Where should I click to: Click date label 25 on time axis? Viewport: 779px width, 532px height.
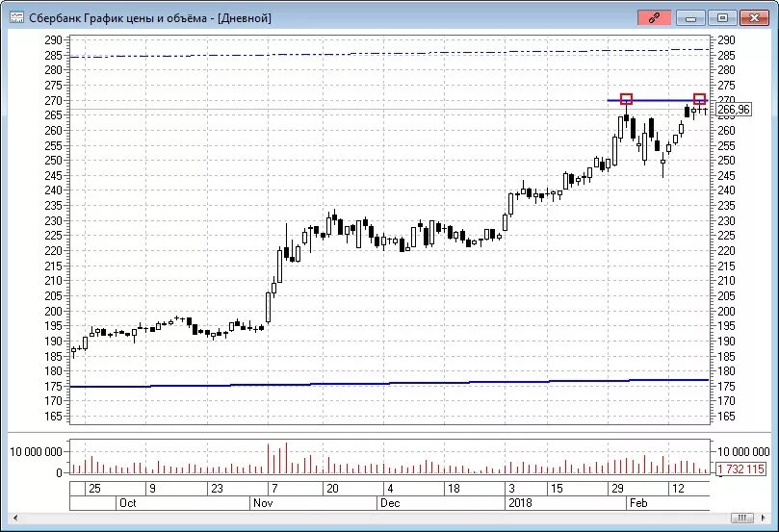click(x=94, y=489)
